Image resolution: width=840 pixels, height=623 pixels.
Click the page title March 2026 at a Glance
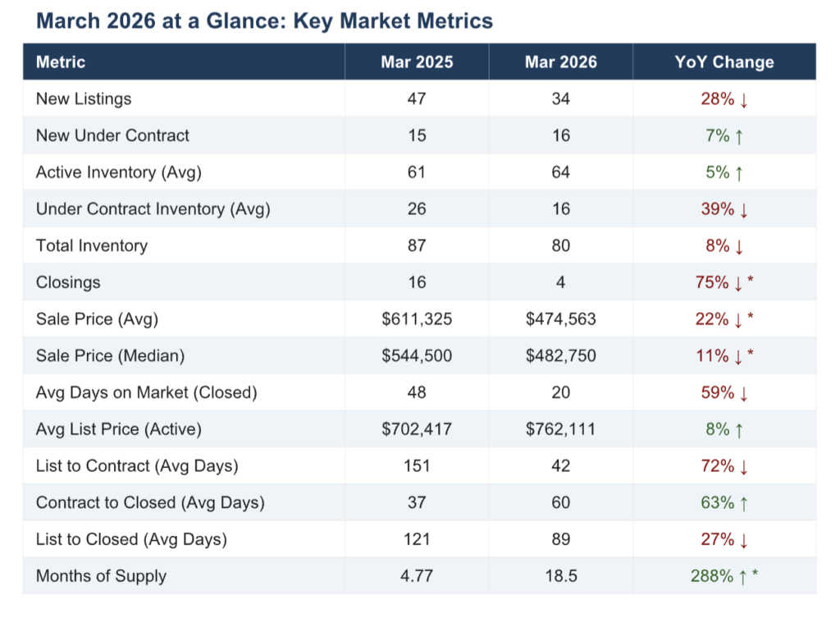[x=264, y=21]
